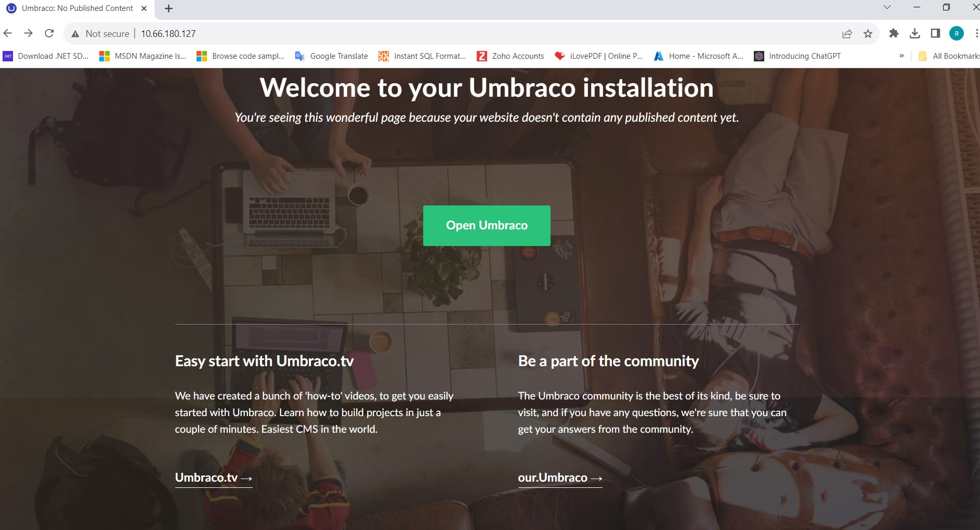Open the Chrome three-dot menu
This screenshot has width=980, height=530.
tap(976, 33)
